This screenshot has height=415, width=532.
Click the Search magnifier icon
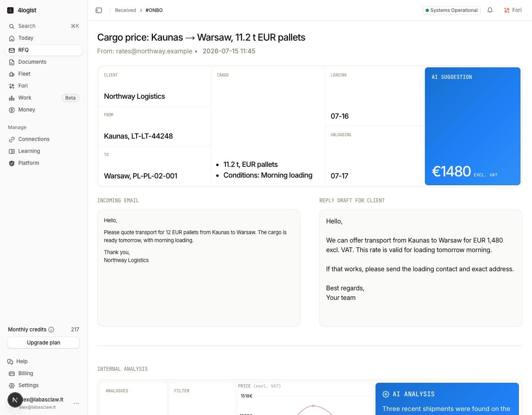tap(12, 26)
